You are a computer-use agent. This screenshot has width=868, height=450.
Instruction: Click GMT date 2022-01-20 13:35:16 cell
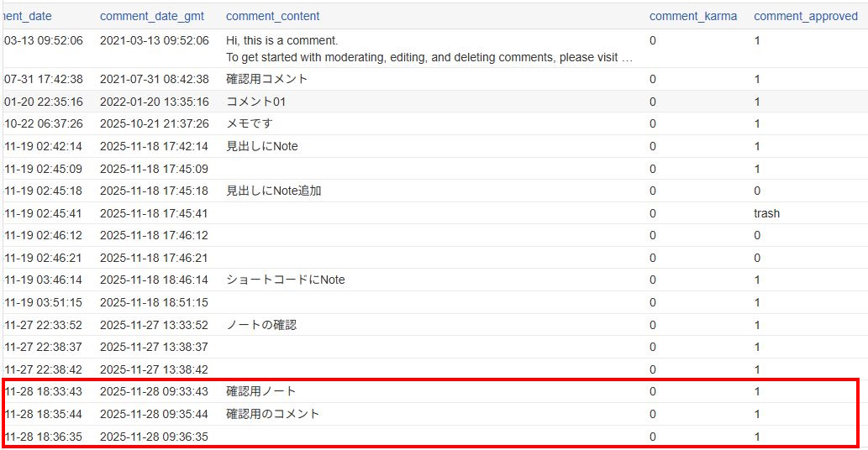tap(154, 102)
